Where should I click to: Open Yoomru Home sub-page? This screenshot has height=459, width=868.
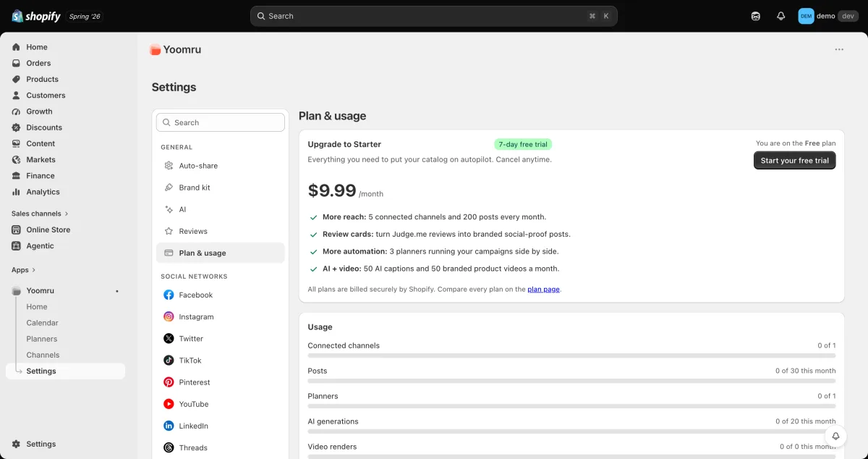37,307
